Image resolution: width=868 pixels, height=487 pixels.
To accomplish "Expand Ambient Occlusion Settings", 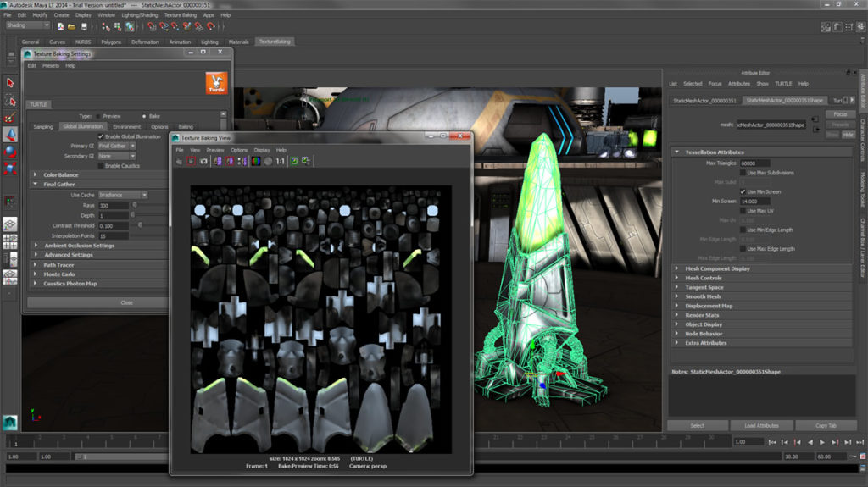I will [36, 245].
